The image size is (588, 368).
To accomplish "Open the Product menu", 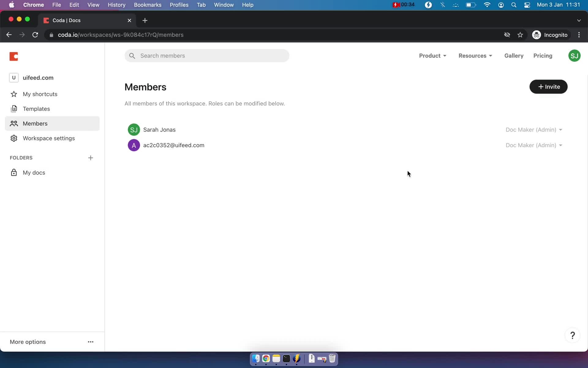I will point(432,56).
